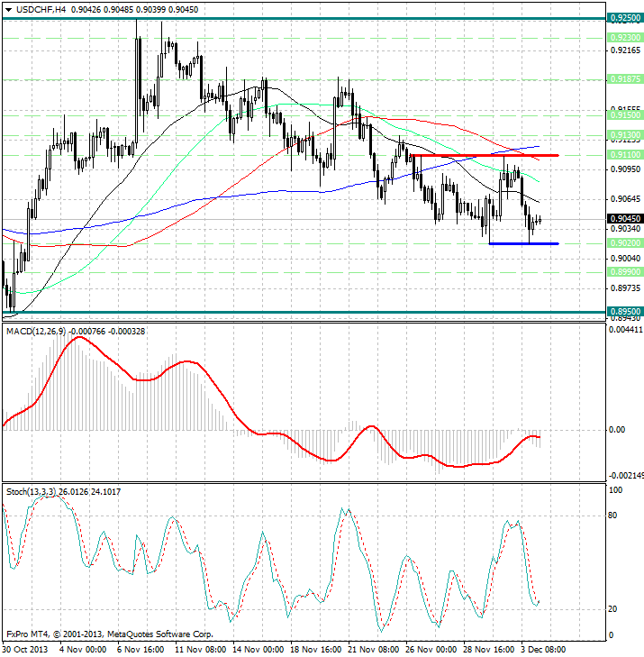Select the 0.91300 price level label

[x=625, y=135]
